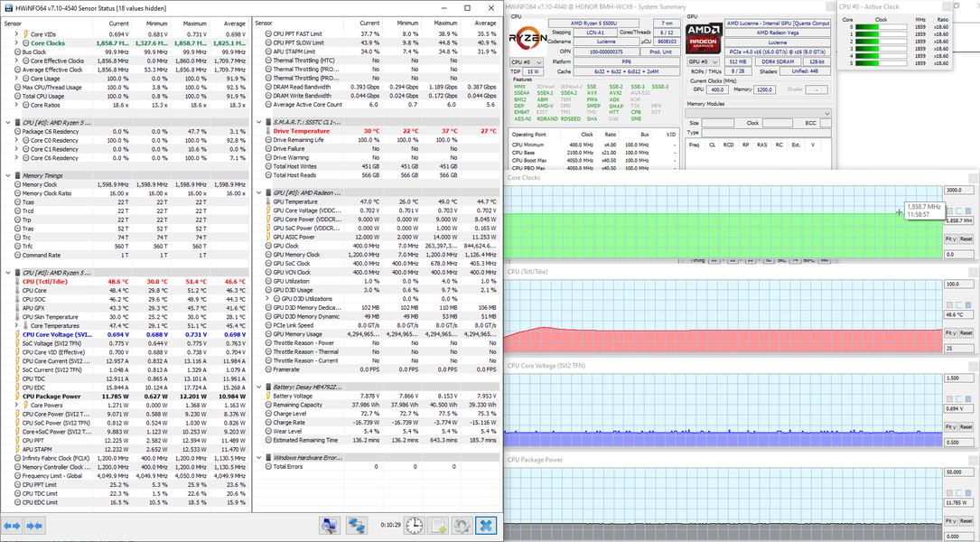The height and width of the screenshot is (542, 980).
Task: Expand the Core Temperatures row
Action: (x=17, y=326)
